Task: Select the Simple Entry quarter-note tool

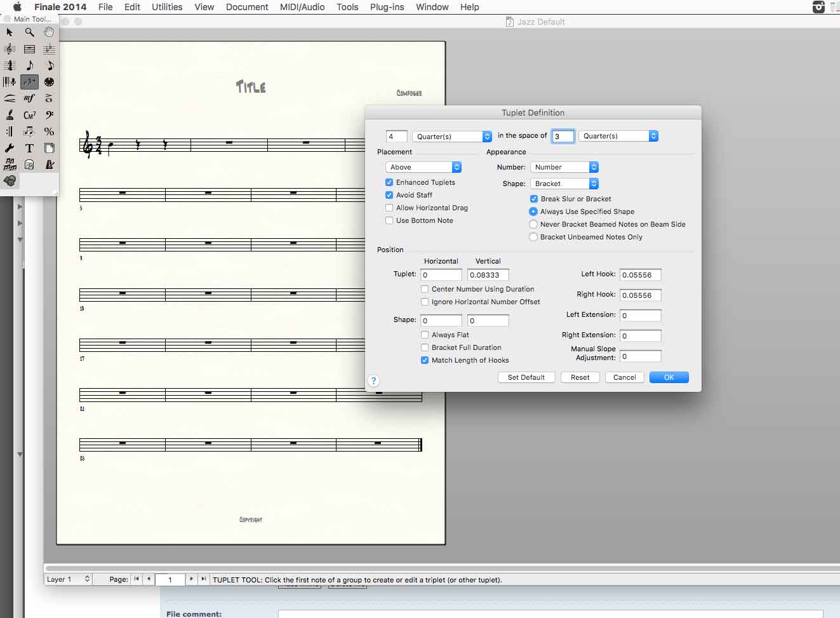Action: (29, 65)
